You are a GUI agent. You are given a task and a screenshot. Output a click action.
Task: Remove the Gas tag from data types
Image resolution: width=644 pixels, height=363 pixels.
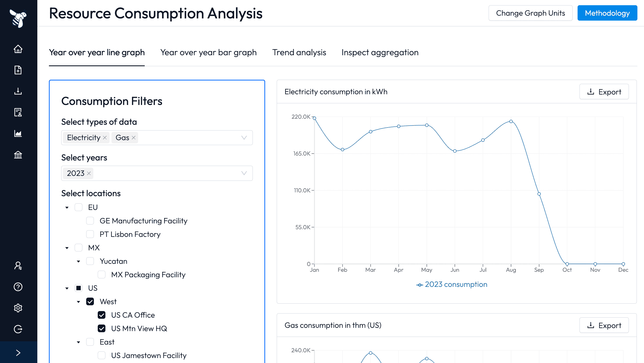point(134,138)
